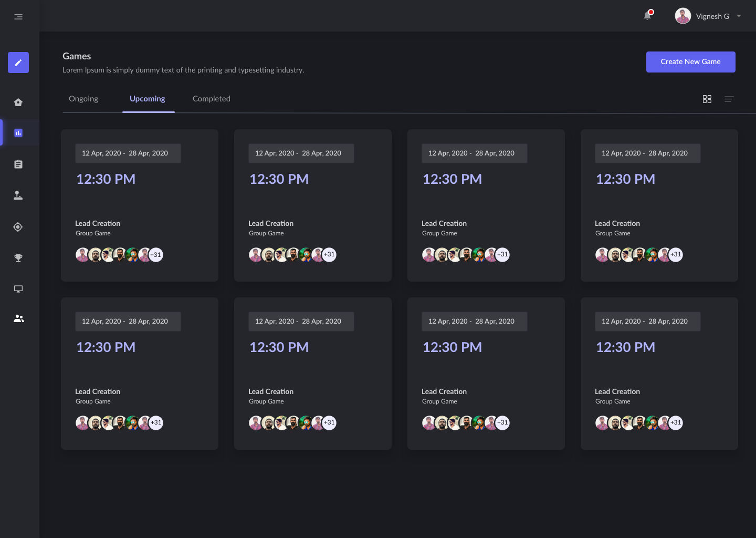The width and height of the screenshot is (756, 538).
Task: Click the Vignesh G username
Action: [x=712, y=16]
